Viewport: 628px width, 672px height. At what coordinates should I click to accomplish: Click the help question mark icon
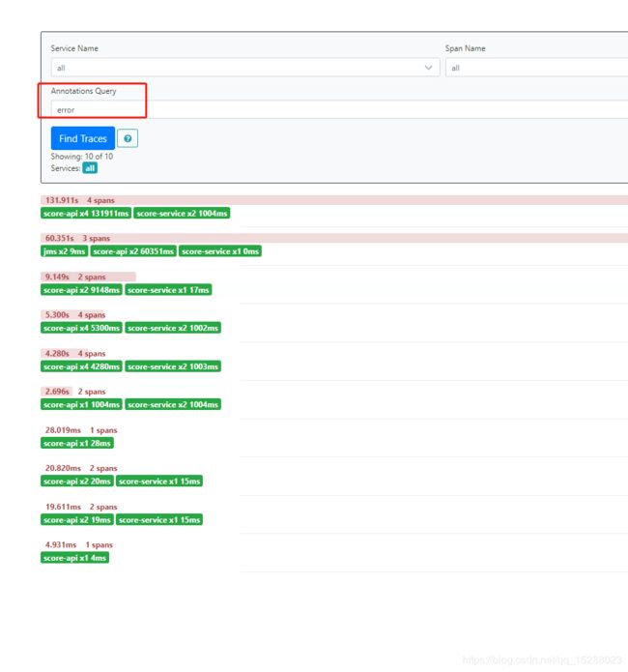(x=128, y=138)
